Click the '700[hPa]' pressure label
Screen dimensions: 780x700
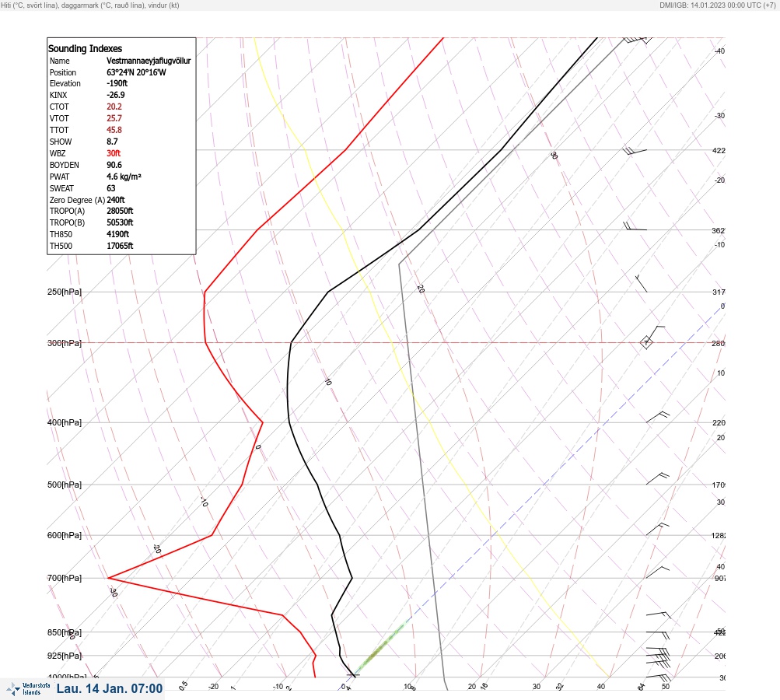coord(65,578)
